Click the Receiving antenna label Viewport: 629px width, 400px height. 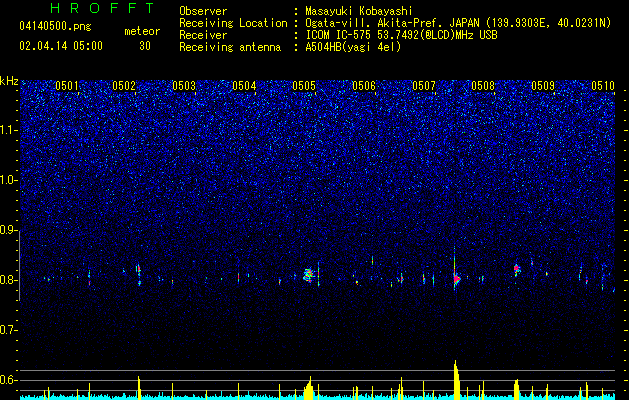click(x=230, y=47)
